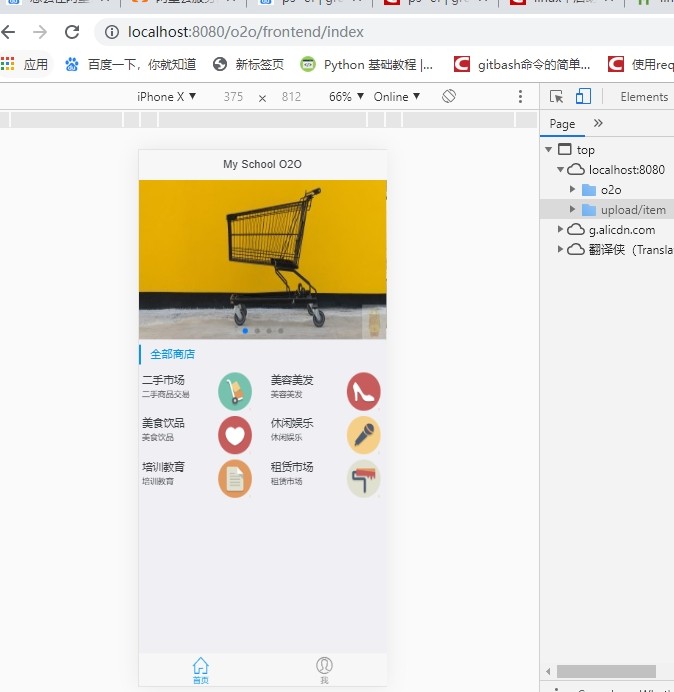Click the 二手市场 trolley icon
This screenshot has height=692, width=674.
point(235,391)
